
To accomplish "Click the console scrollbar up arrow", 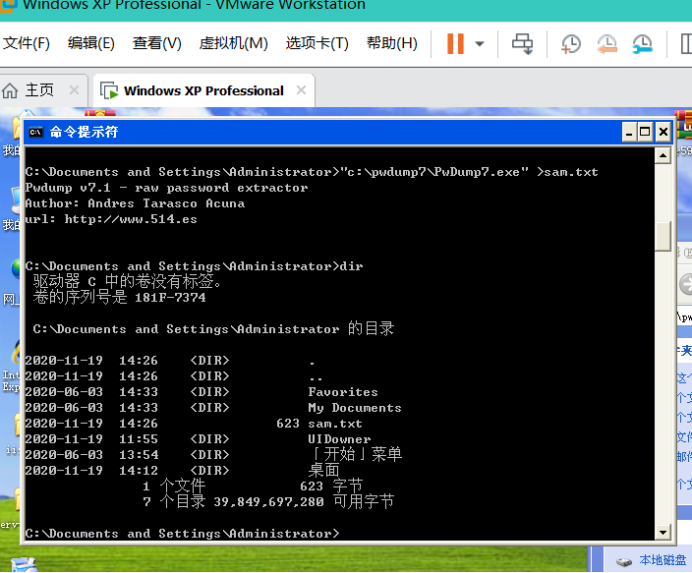I will coord(662,155).
